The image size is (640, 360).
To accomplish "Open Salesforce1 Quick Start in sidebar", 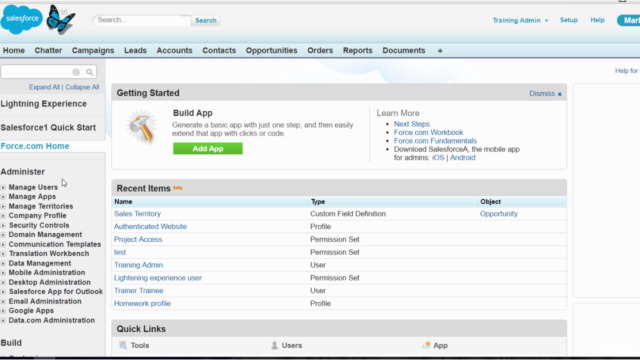I will [48, 127].
